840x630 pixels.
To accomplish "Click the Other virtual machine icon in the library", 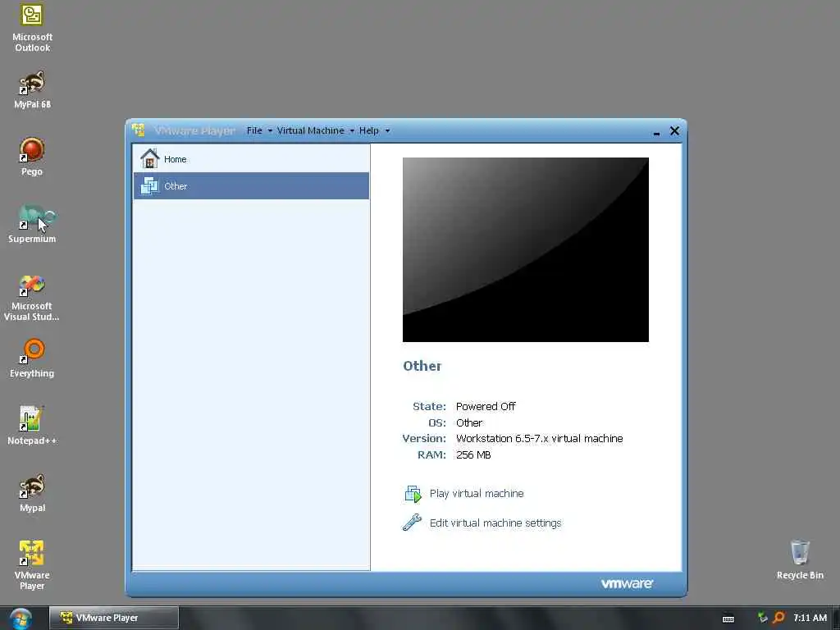I will click(x=149, y=186).
